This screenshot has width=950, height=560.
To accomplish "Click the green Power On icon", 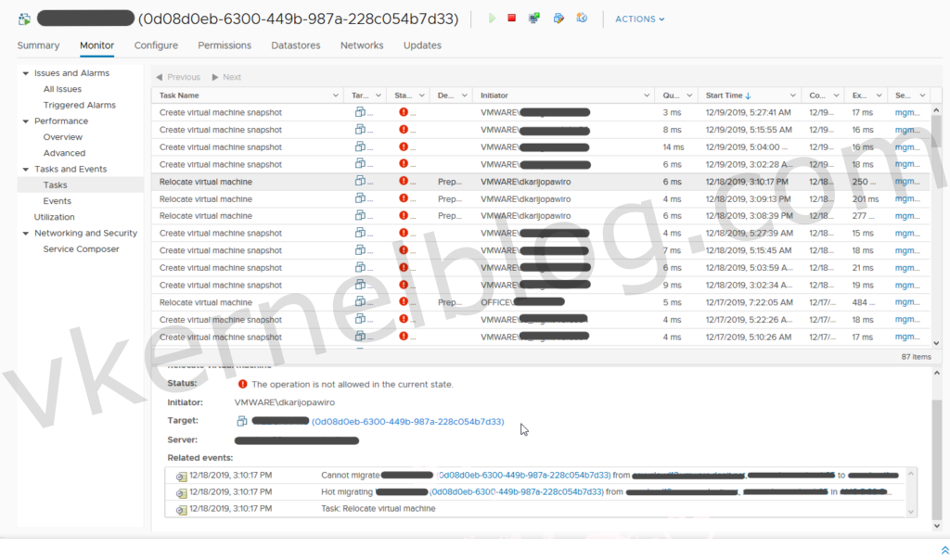I will 492,19.
